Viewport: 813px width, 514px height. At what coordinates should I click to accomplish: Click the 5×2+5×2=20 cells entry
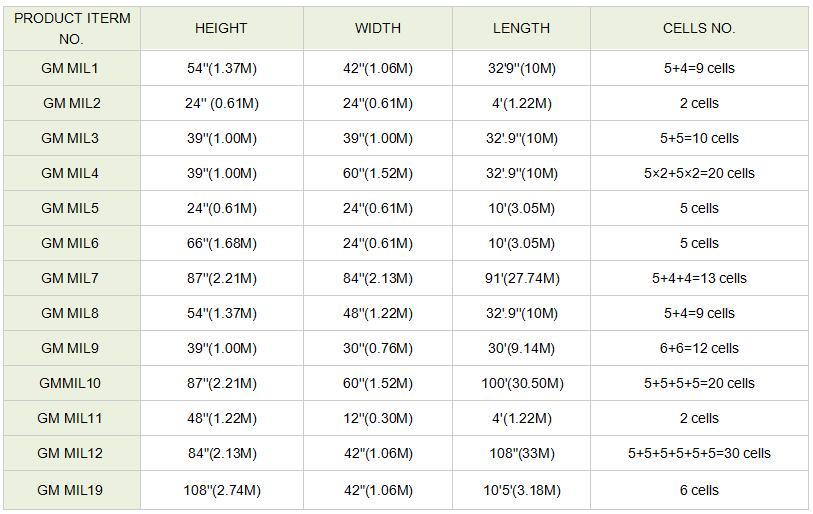699,173
